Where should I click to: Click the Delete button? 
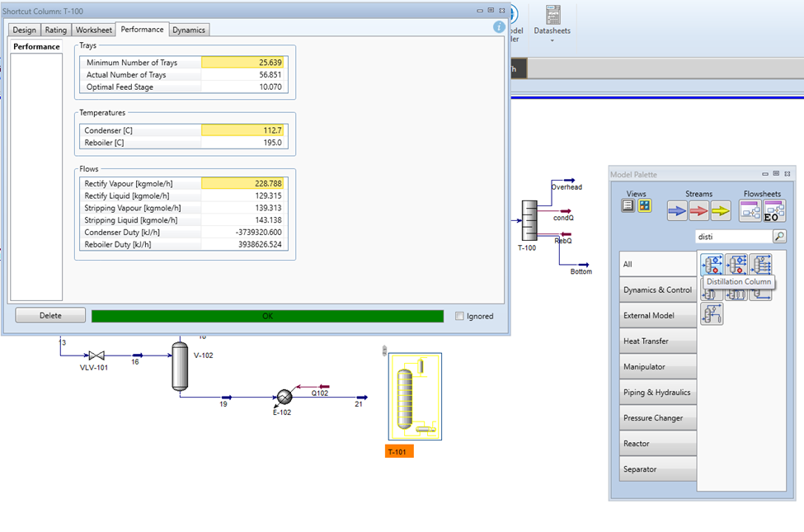pyautogui.click(x=50, y=316)
